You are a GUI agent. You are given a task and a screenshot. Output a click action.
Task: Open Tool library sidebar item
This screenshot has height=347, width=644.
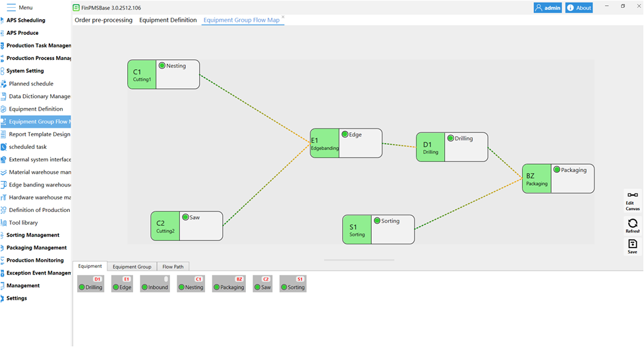[23, 223]
